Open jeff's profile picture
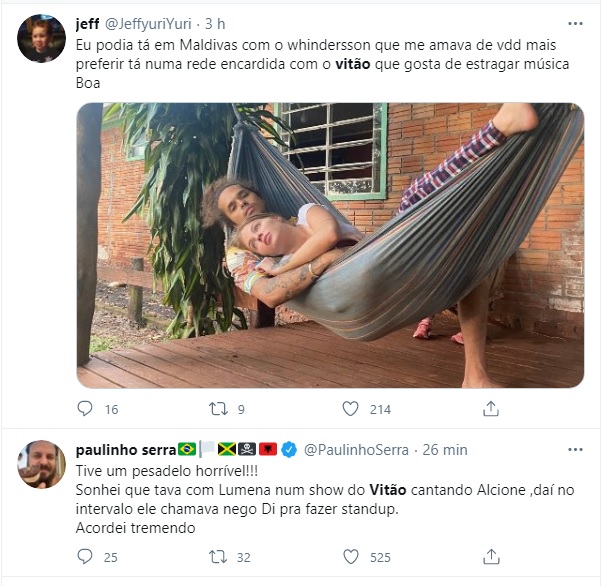604x586 pixels. (42, 39)
